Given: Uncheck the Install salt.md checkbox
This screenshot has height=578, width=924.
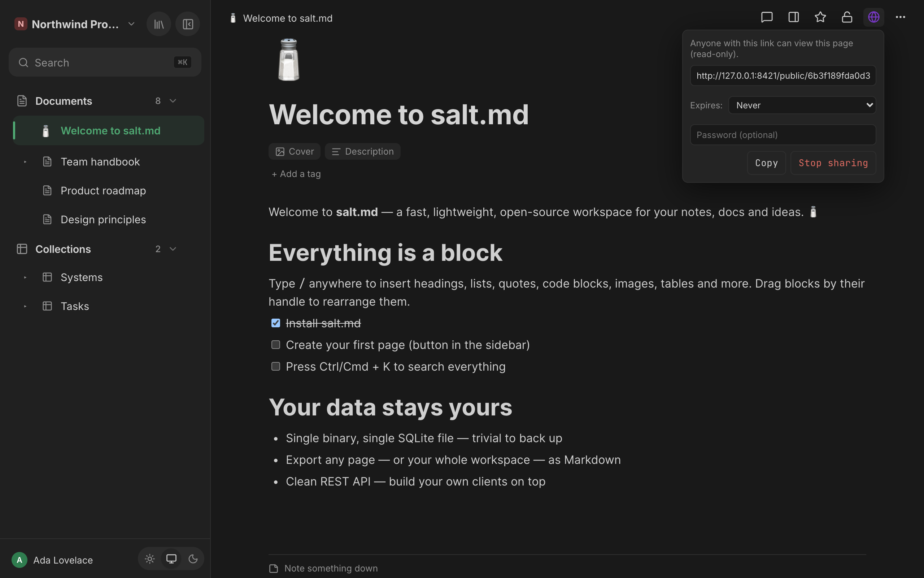Looking at the screenshot, I should click(276, 323).
